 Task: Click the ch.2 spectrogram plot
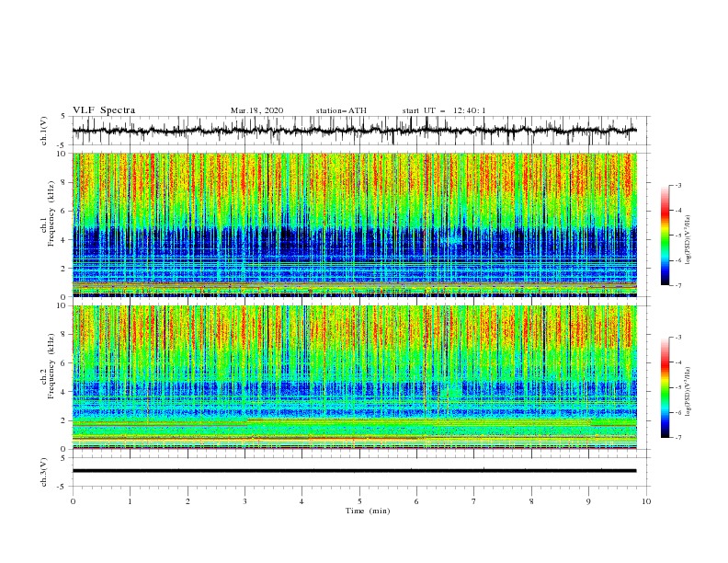(354, 377)
